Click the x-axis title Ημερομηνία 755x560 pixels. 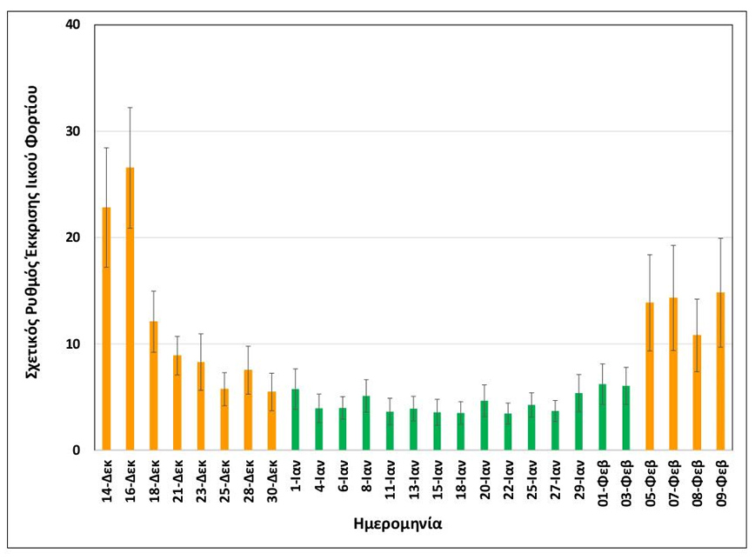click(x=409, y=524)
